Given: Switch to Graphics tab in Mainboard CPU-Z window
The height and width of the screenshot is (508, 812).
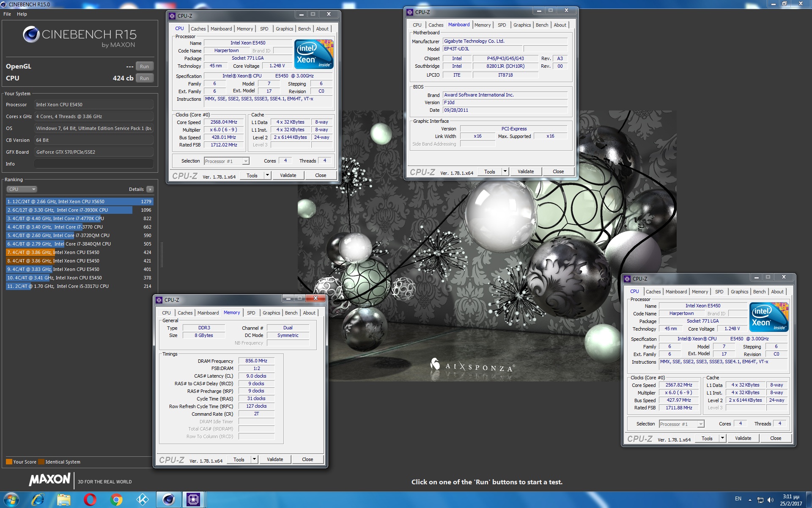Looking at the screenshot, I should (x=522, y=25).
